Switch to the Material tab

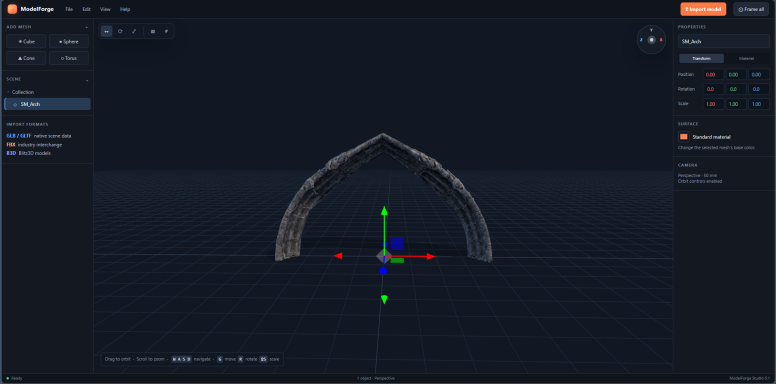[x=746, y=58]
